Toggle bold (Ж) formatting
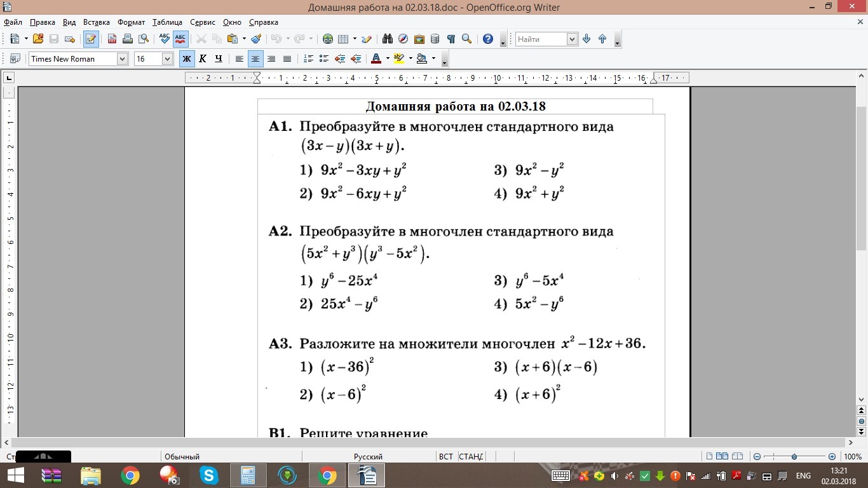The image size is (868, 488). (x=187, y=58)
